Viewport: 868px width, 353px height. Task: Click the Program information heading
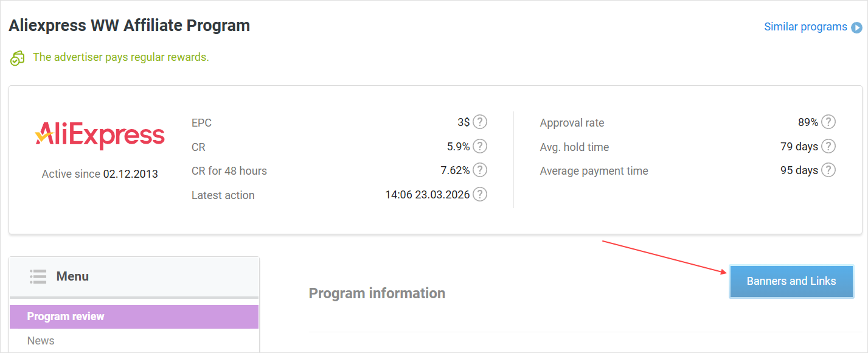377,293
